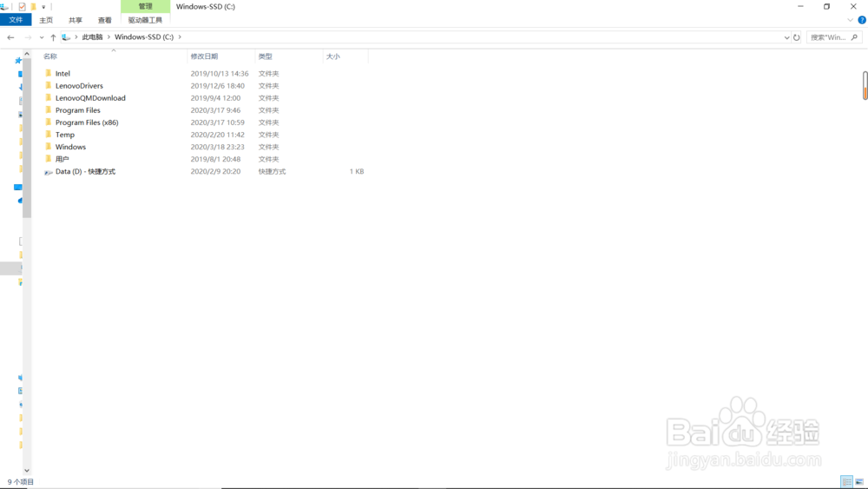868x489 pixels.
Task: Click the date 2020/2/9 20:20
Action: click(x=215, y=172)
